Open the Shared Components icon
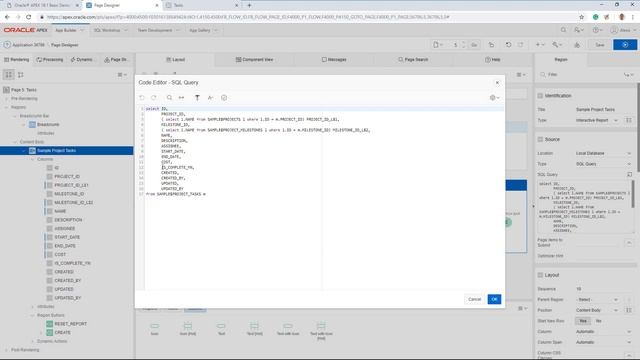The height and width of the screenshot is (360, 640). [577, 45]
